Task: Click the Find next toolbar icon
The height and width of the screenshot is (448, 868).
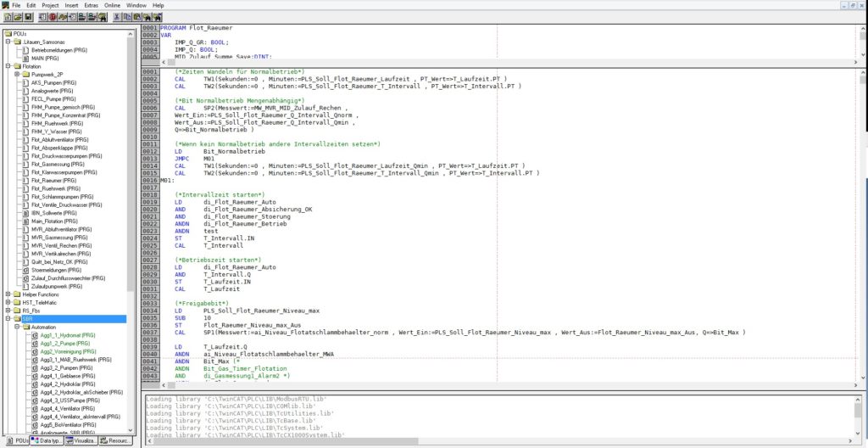Action: (157, 17)
